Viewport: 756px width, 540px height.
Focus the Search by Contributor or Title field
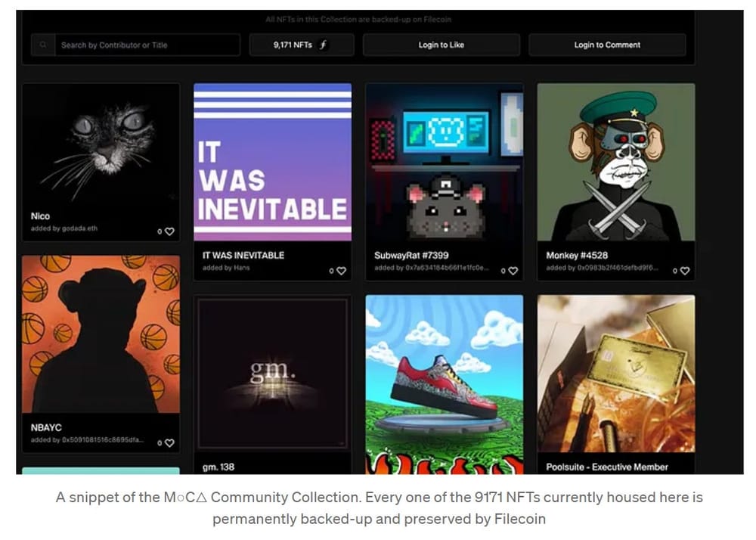(147, 45)
